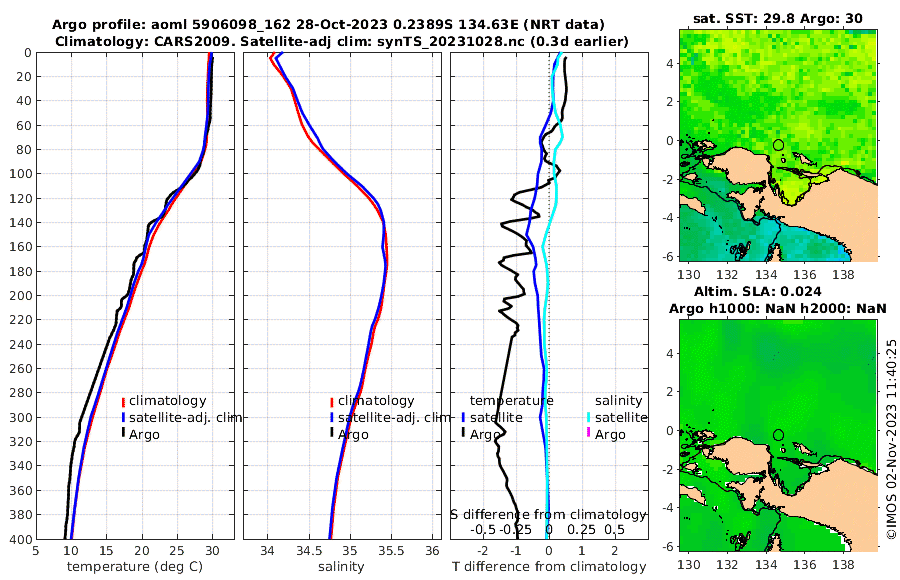Click the cyan salinity satellite legend marker
Image resolution: width=900 pixels, height=580 pixels.
coord(588,418)
